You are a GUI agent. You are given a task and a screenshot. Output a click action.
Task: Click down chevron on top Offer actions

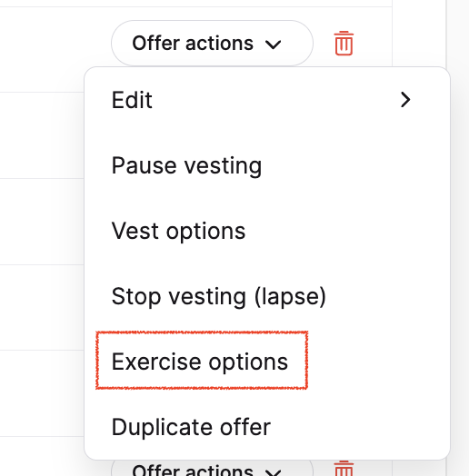pos(273,45)
